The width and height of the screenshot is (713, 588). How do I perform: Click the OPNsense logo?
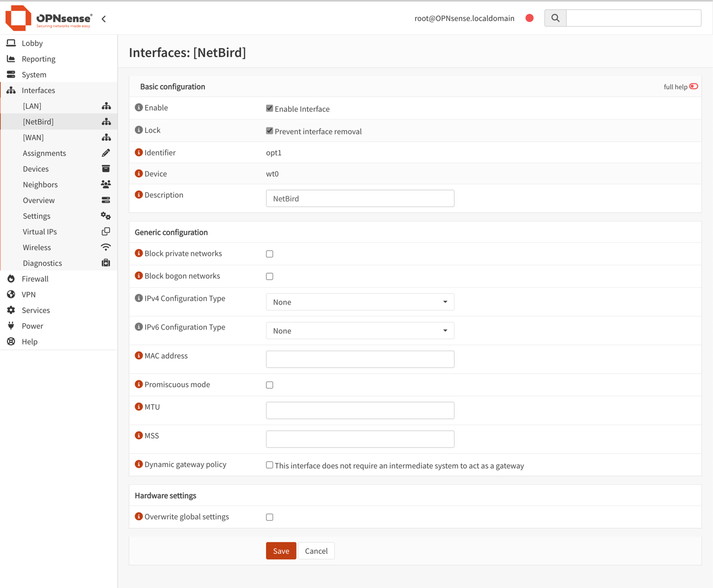(49, 18)
